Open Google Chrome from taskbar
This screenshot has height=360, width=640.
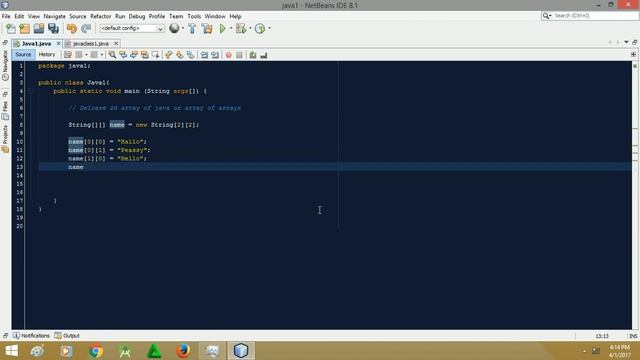pyautogui.click(x=96, y=351)
